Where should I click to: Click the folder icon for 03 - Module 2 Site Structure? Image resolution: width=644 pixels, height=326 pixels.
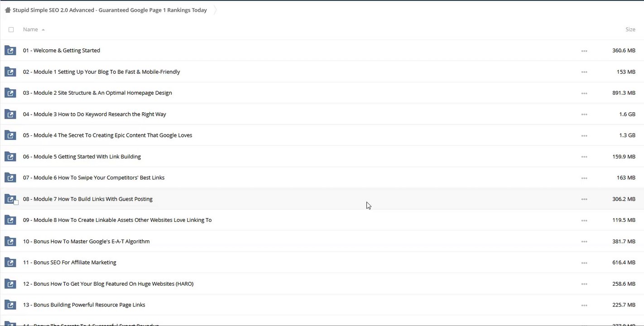10,93
